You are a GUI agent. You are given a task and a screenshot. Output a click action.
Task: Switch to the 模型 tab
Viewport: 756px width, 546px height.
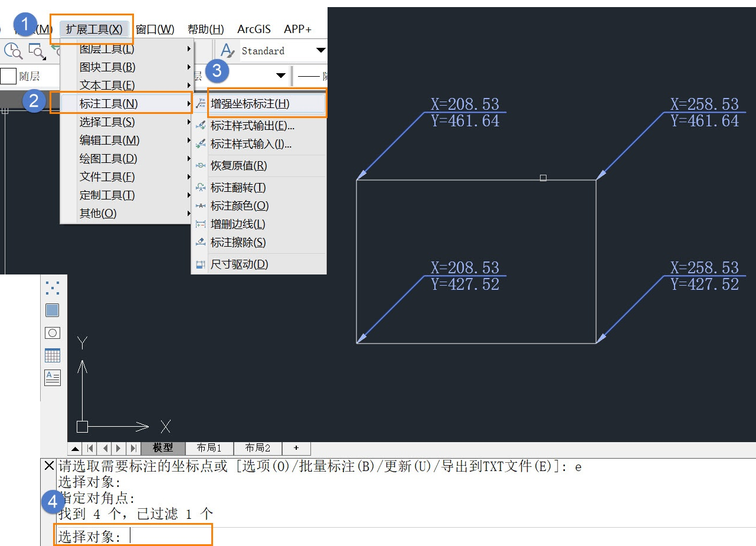coord(163,448)
